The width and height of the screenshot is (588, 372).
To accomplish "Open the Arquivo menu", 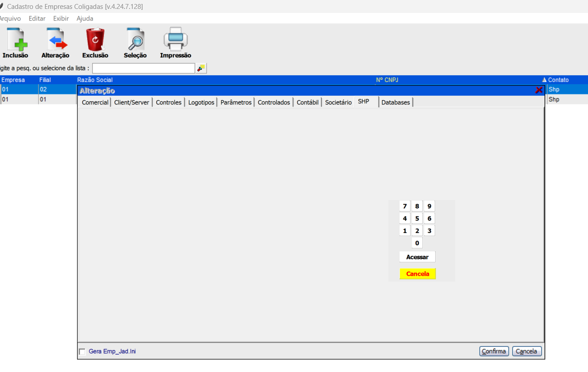I will tap(10, 19).
